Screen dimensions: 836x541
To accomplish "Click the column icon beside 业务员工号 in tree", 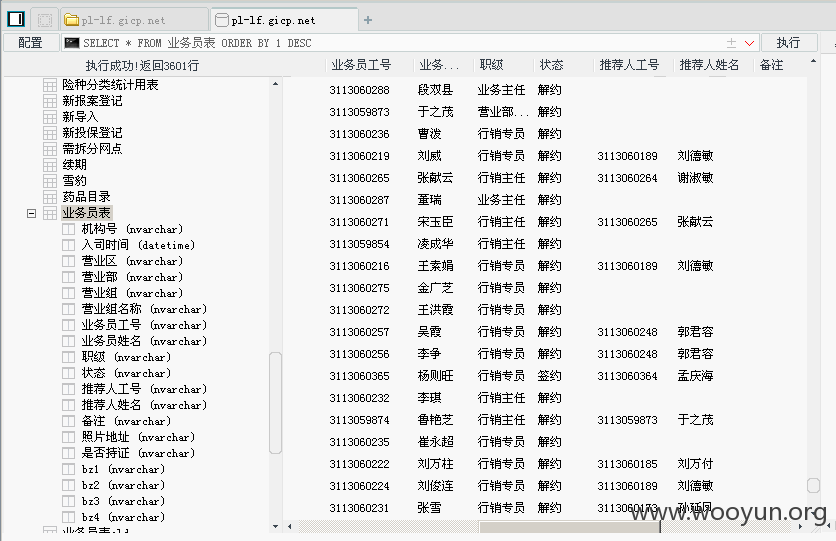I will pos(68,325).
